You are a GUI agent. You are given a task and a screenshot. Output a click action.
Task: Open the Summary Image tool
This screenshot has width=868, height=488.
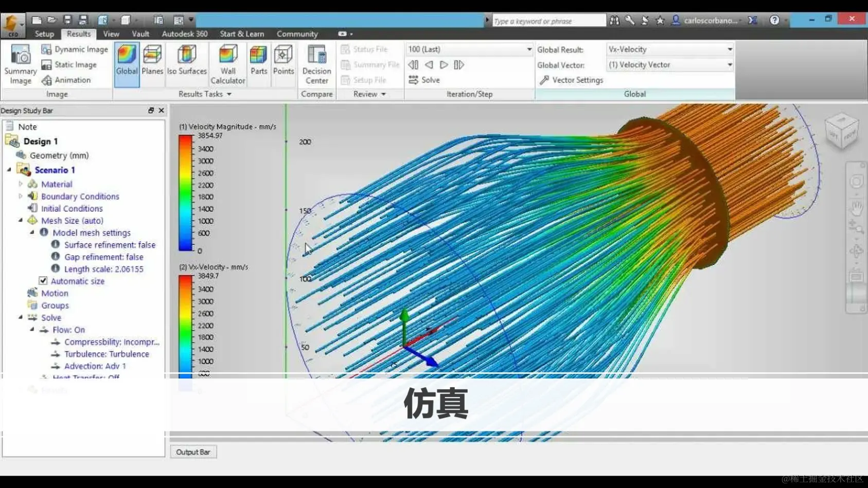(20, 65)
